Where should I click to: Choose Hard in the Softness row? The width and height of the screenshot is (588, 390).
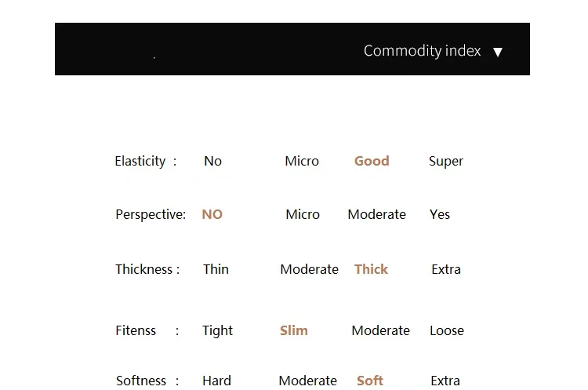(216, 381)
